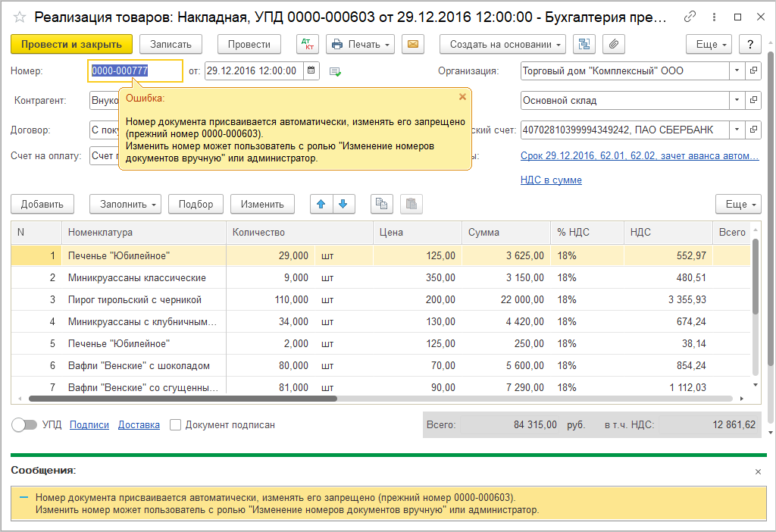776x532 pixels.
Task: Click total field 84 315,00
Action: click(510, 424)
